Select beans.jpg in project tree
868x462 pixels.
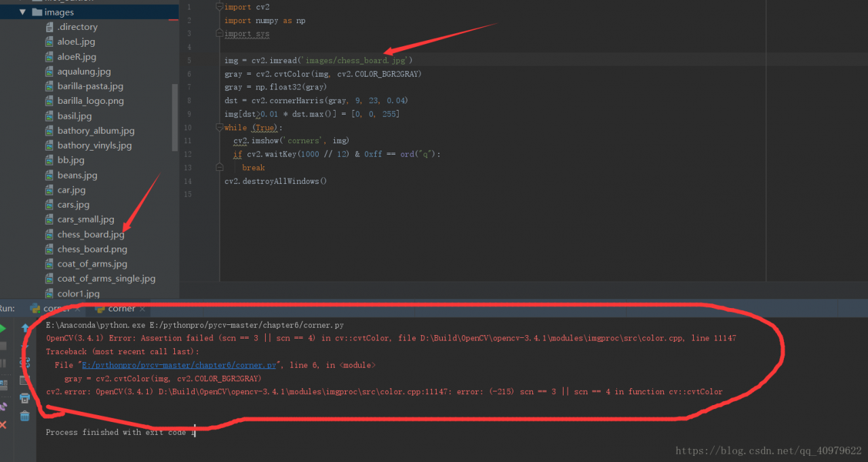click(77, 175)
